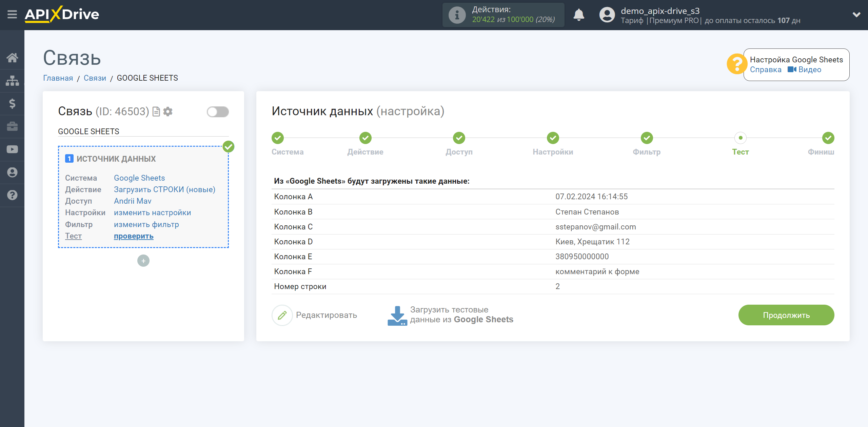The width and height of the screenshot is (868, 427).
Task: Click Загрузить СТРОКИ (новые) action link
Action: 164,190
